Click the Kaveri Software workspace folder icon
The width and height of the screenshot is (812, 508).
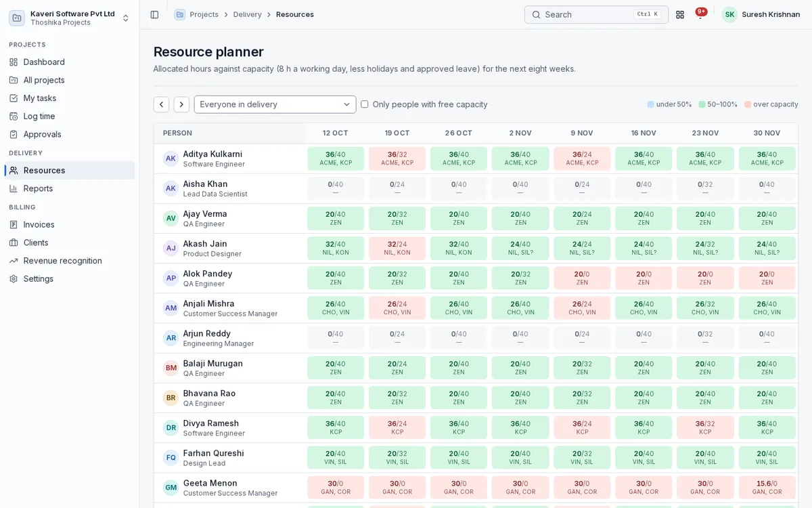tap(17, 18)
